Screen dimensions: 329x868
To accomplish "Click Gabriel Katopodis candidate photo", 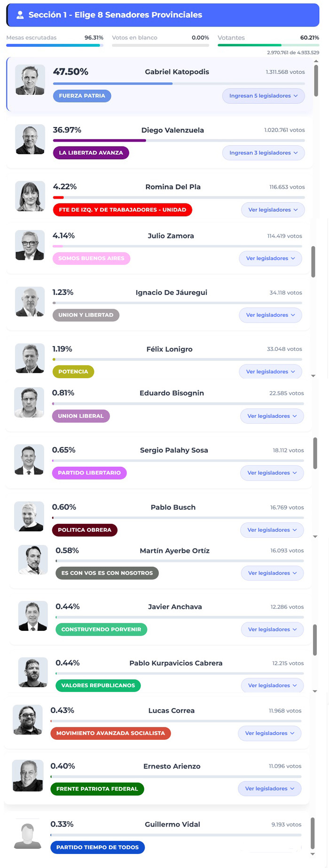I will tap(30, 80).
